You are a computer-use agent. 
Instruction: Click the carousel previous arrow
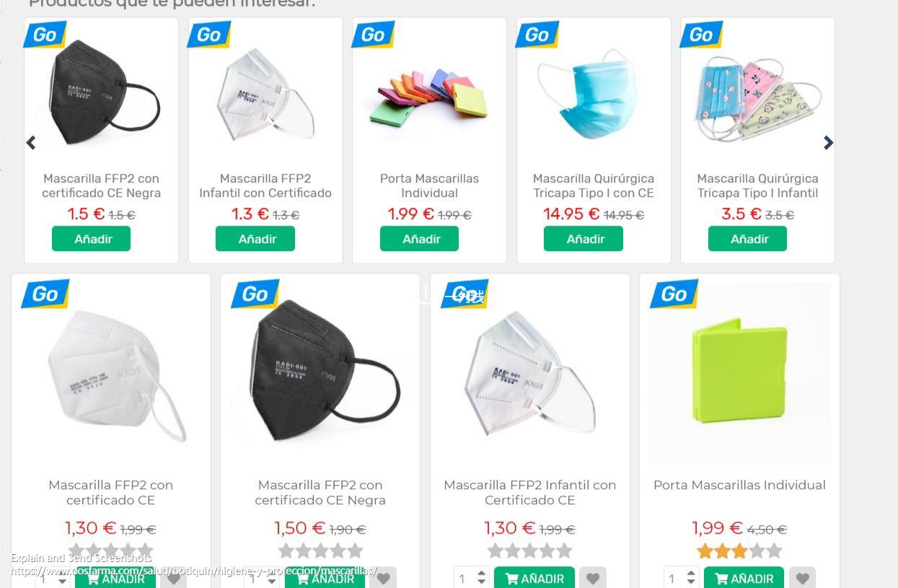(x=31, y=143)
